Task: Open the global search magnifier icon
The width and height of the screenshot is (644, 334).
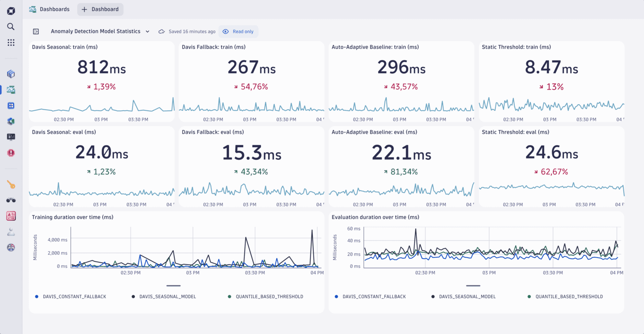Action: click(x=11, y=26)
